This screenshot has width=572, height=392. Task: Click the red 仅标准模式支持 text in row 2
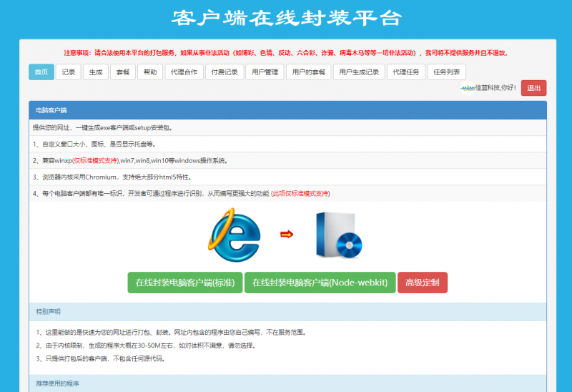tap(96, 161)
